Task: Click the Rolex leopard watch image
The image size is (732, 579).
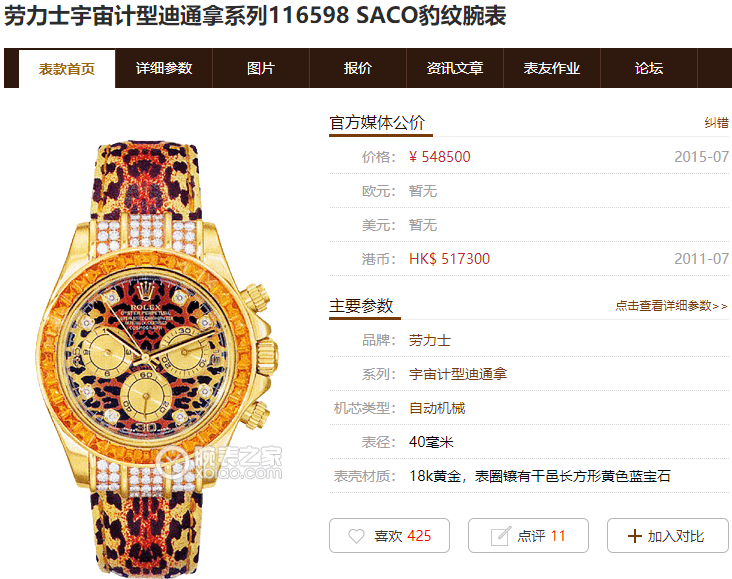Action: 157,360
